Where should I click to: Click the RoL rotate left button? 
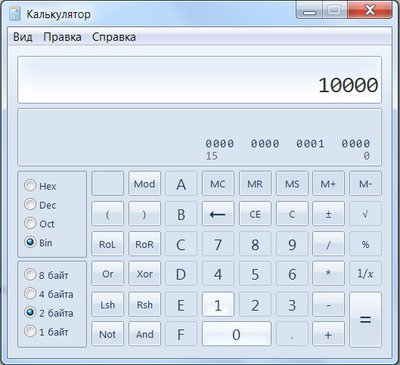(107, 244)
